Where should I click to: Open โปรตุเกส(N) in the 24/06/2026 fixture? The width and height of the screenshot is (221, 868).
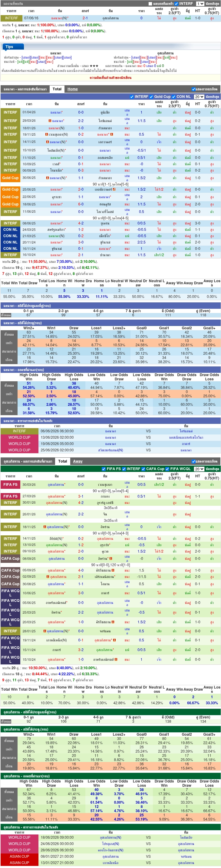tap(111, 844)
